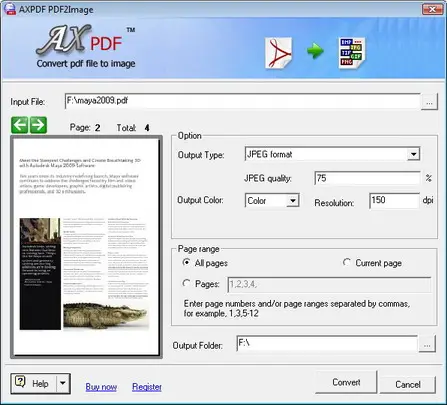Select the Current page radio option

[347, 262]
